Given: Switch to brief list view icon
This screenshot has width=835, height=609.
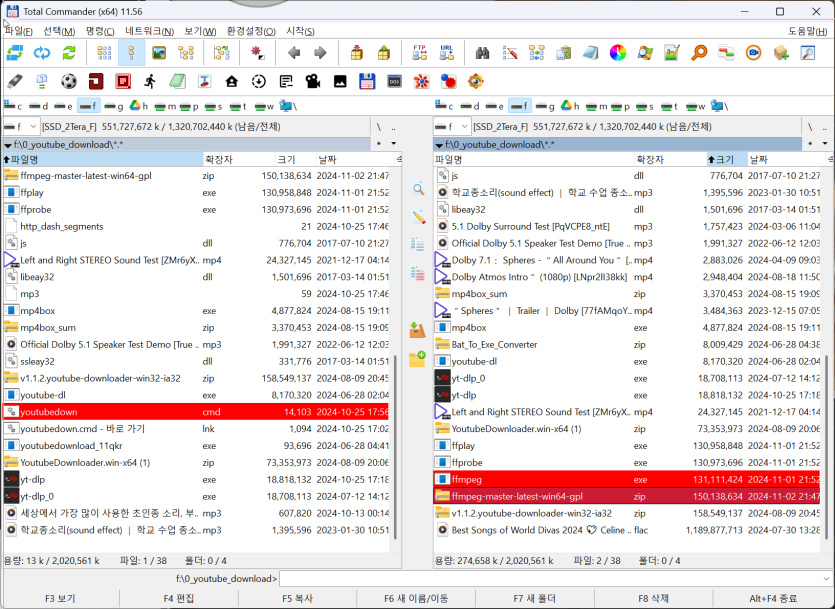Looking at the screenshot, I should point(104,53).
